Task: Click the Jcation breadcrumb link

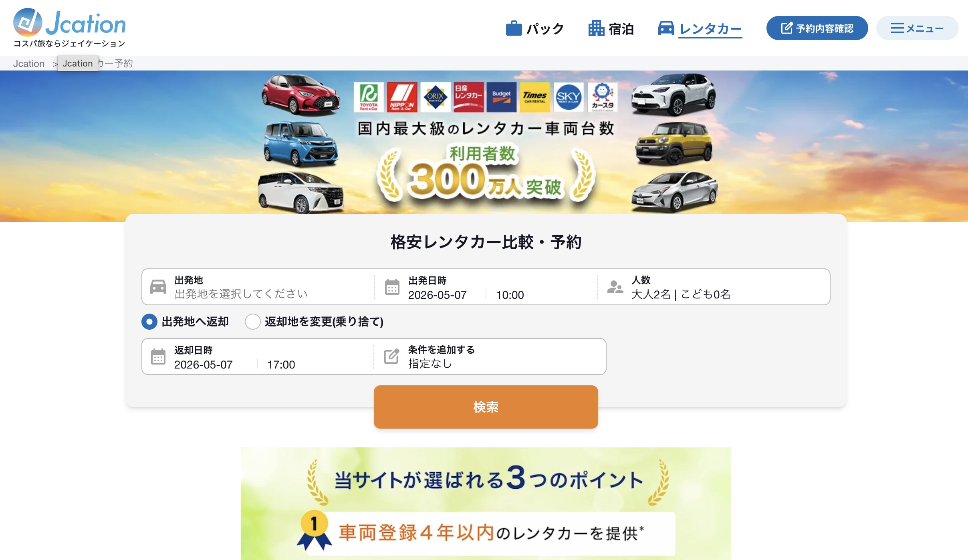Action: click(28, 64)
